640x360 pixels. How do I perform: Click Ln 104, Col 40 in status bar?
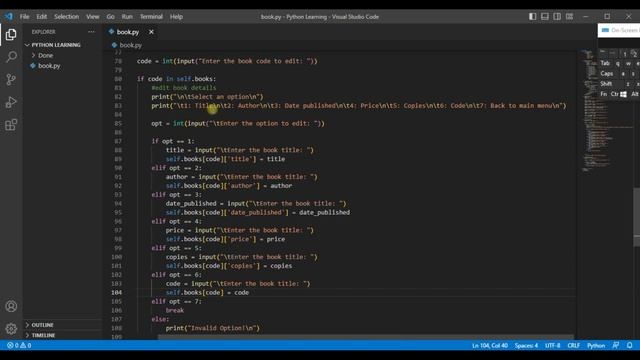click(x=490, y=345)
